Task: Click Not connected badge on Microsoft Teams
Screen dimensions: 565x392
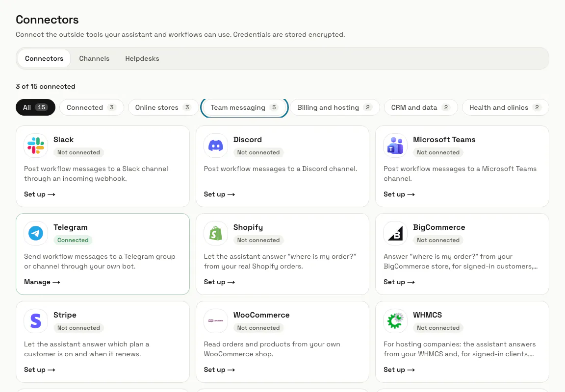Action: (x=438, y=152)
